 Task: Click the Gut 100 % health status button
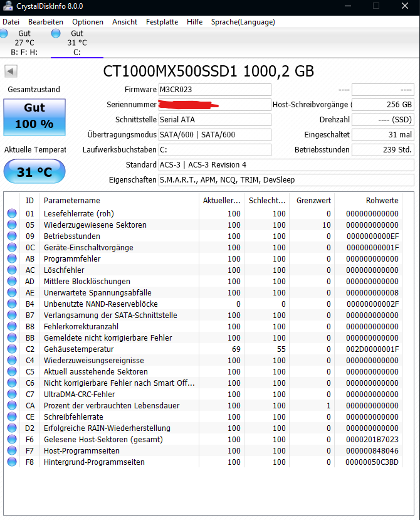pyautogui.click(x=34, y=117)
